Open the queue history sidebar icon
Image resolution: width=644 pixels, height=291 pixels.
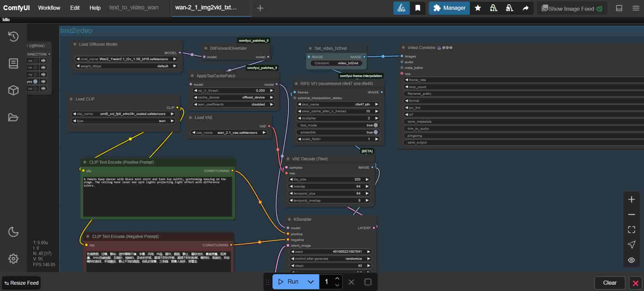point(13,36)
